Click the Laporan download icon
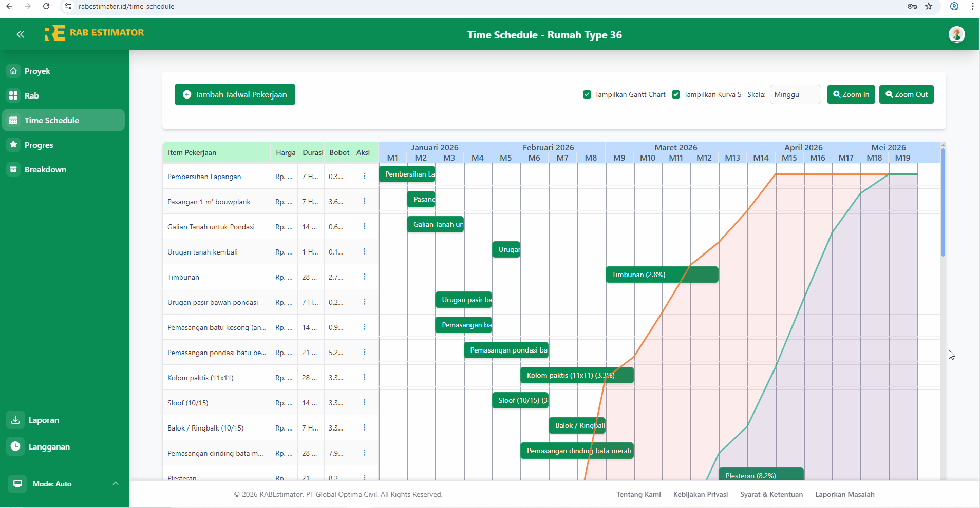The height and width of the screenshot is (508, 980). [15, 420]
